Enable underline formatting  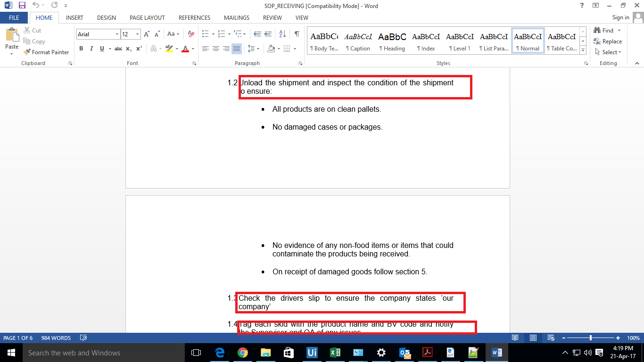101,49
